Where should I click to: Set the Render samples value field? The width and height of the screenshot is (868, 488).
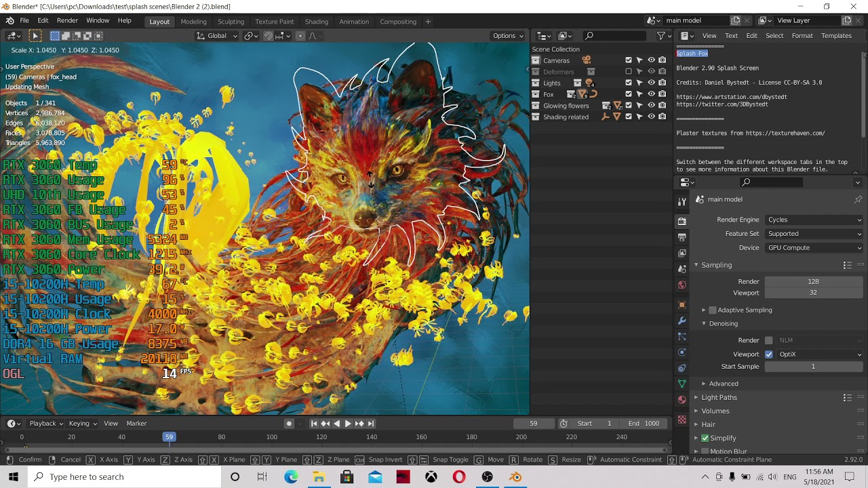[814, 281]
